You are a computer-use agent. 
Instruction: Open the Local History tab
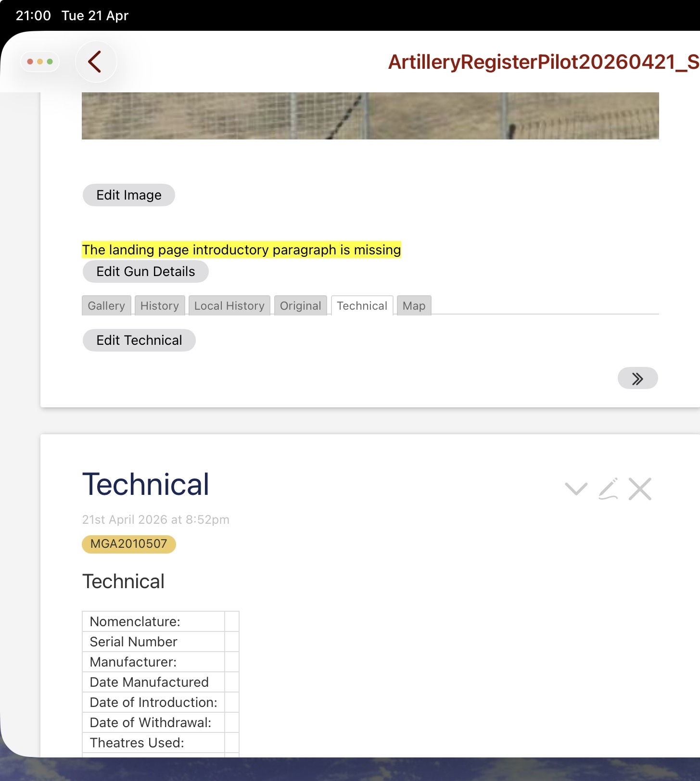click(x=229, y=306)
